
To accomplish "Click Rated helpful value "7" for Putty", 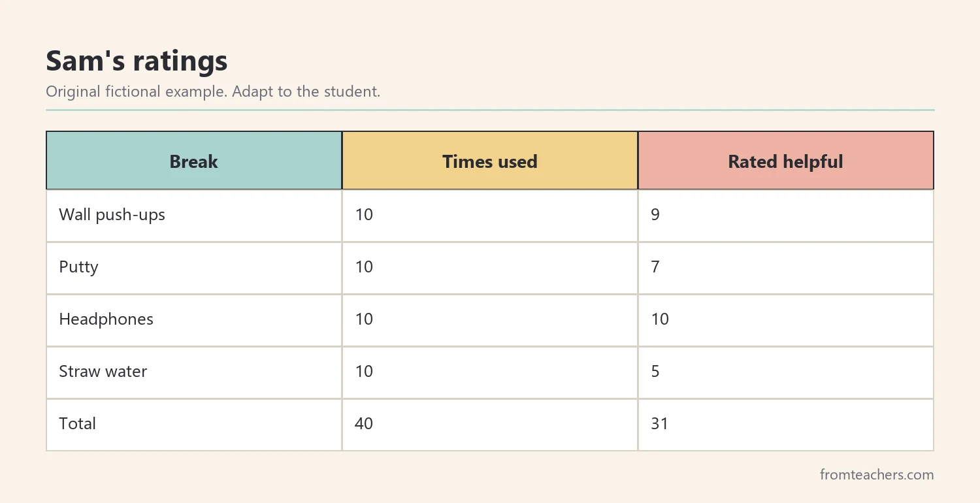I will [655, 267].
